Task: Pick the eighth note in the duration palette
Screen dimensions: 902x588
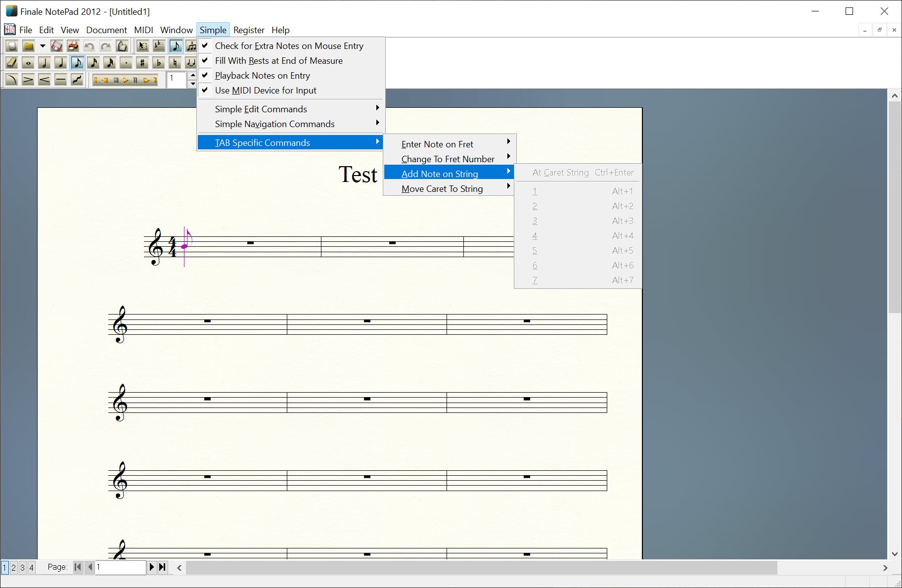Action: pyautogui.click(x=77, y=63)
